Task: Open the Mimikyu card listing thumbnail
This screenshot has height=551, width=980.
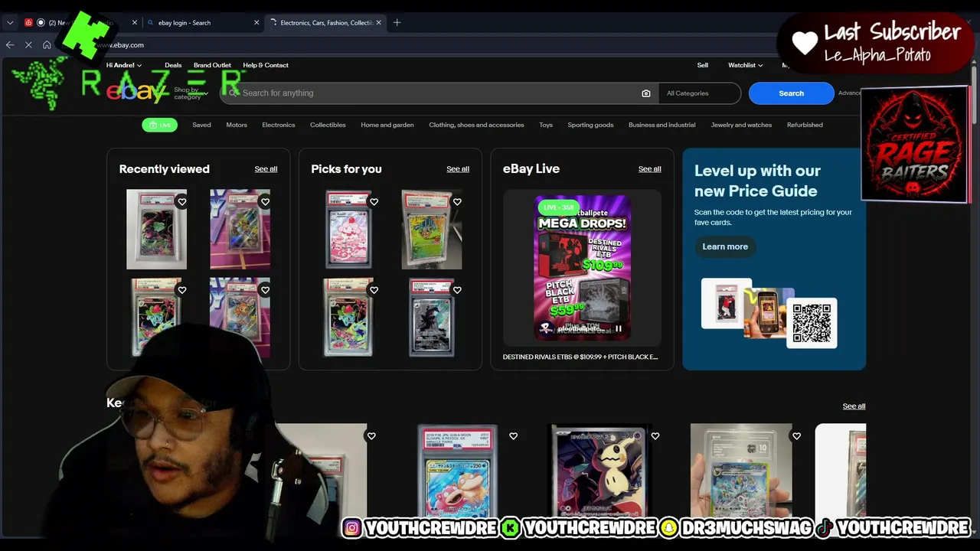Action: point(600,470)
